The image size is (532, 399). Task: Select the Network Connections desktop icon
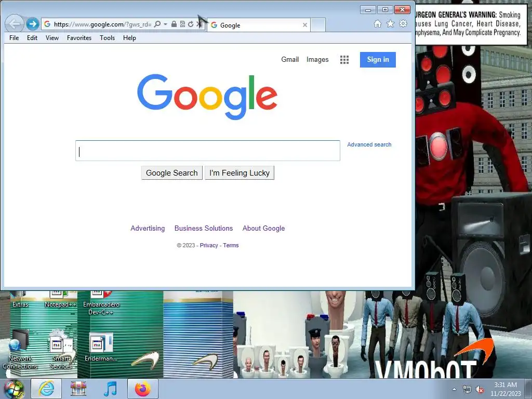(x=20, y=350)
